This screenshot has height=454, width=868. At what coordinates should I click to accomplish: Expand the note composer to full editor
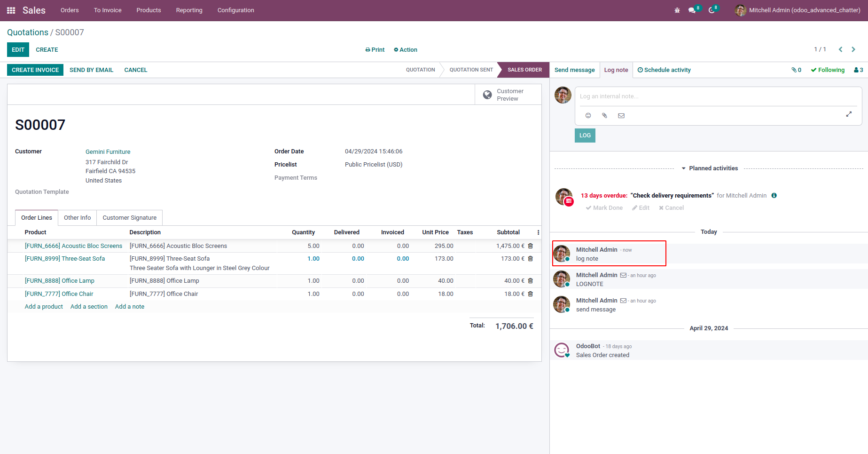[x=849, y=114]
